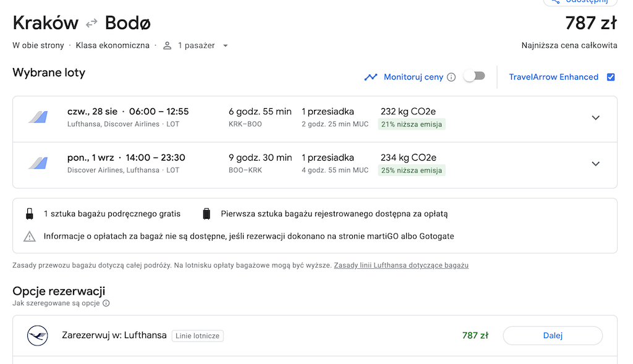Open Zasady linii Lufthansa dotyczące bagażu link

click(x=401, y=266)
